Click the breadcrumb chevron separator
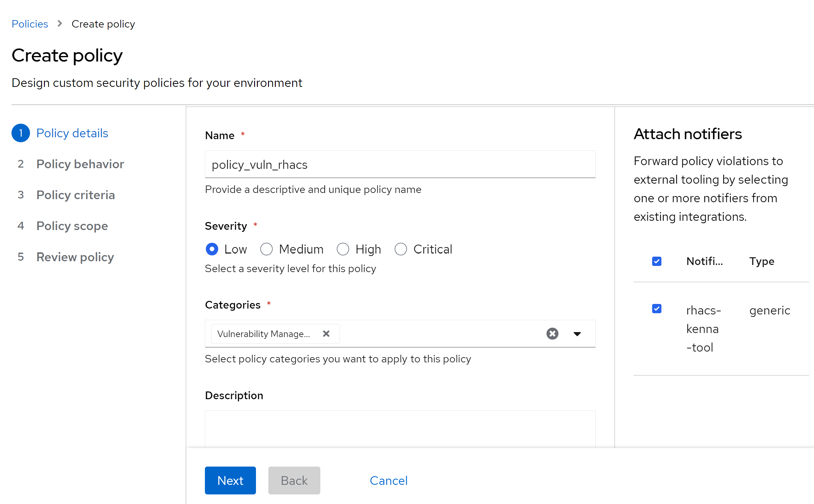This screenshot has height=504, width=814. [x=60, y=24]
